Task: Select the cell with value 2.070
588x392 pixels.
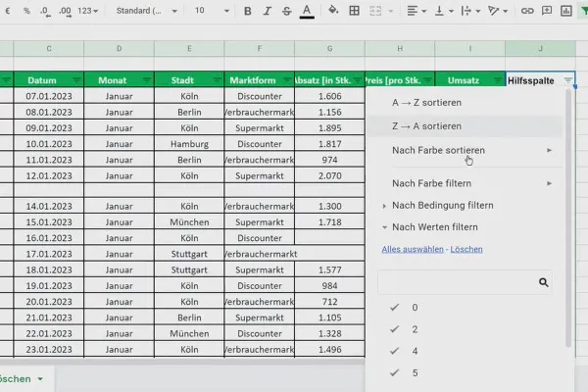Action: 329,175
